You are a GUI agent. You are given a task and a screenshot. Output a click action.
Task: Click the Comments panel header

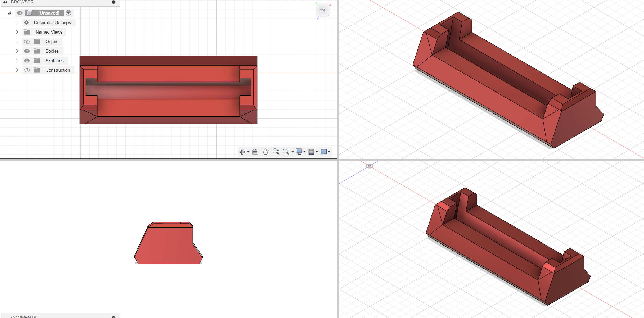[60, 316]
